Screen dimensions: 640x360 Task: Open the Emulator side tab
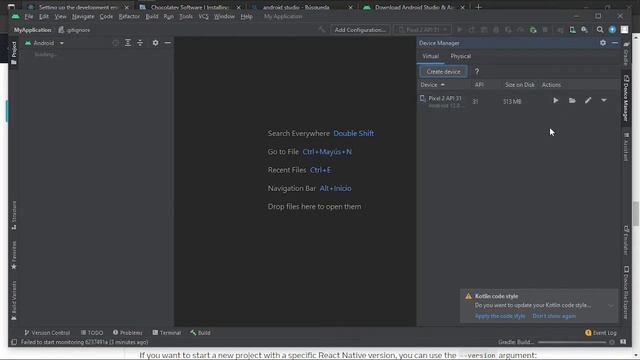[x=626, y=240]
